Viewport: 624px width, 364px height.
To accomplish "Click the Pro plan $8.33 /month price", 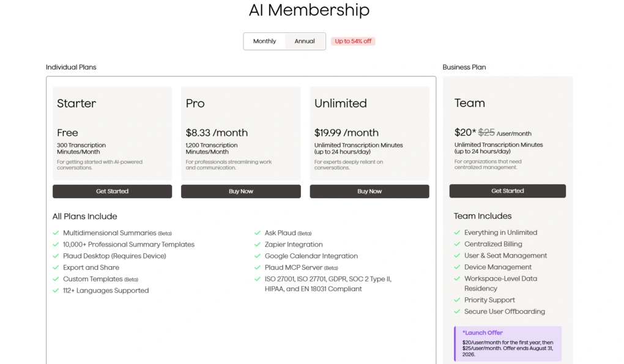I will [x=217, y=133].
